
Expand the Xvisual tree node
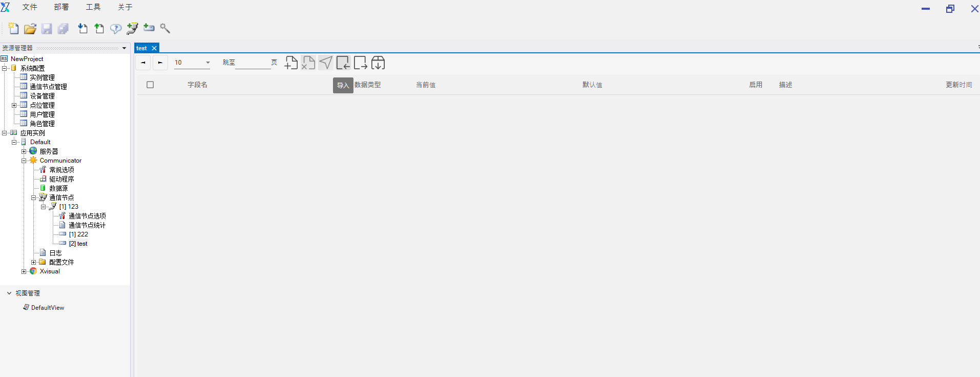click(24, 271)
